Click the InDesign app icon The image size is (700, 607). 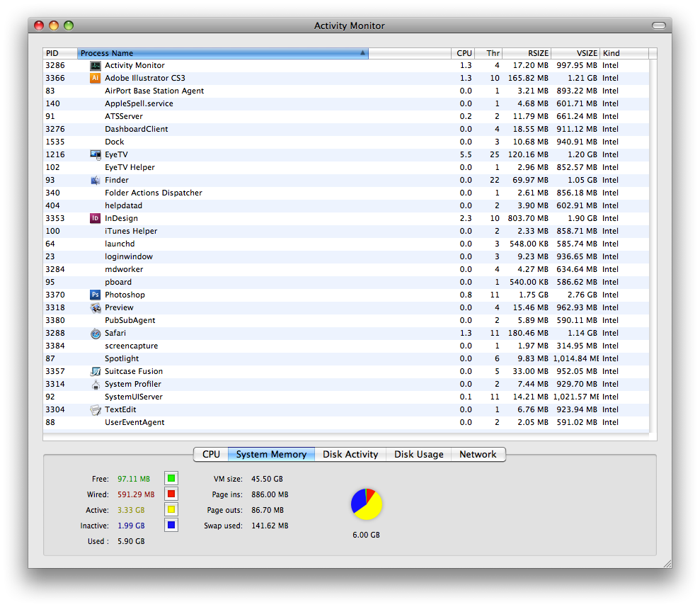(95, 218)
